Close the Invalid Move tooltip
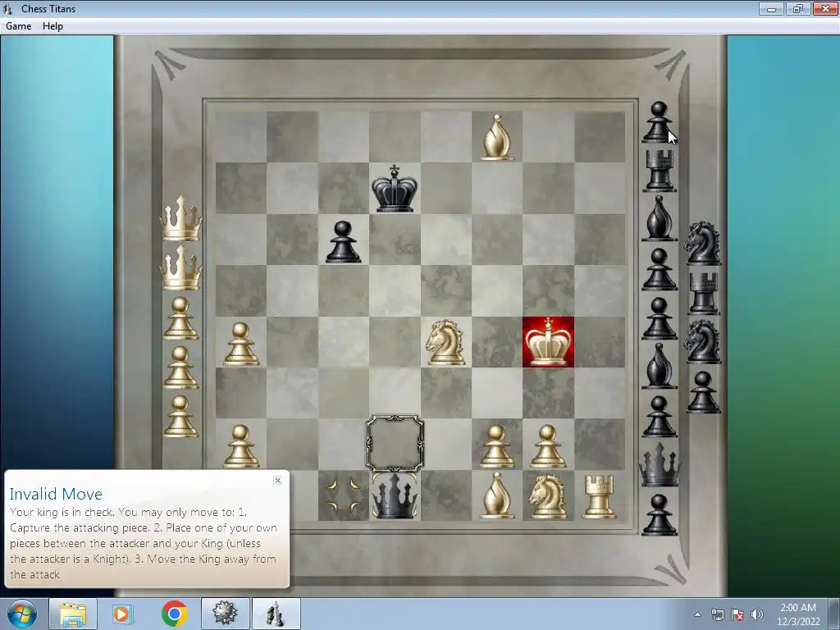840x630 pixels. click(277, 480)
